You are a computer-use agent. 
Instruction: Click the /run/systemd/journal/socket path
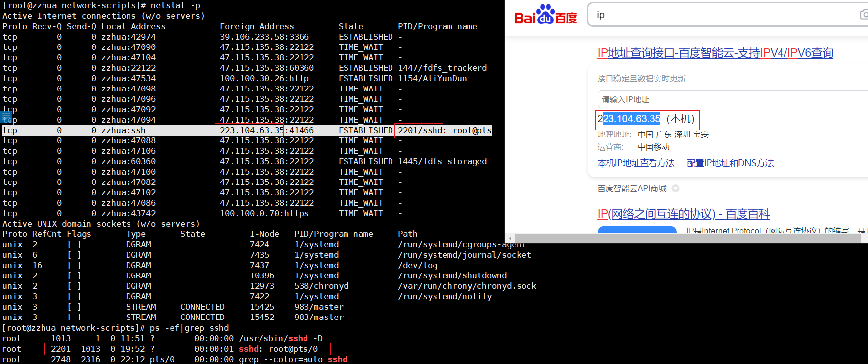(x=465, y=255)
